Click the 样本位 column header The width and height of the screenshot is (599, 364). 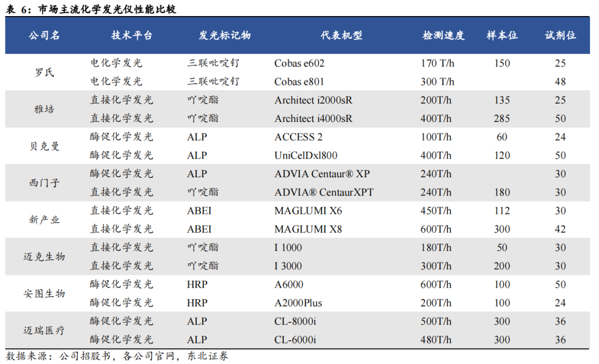pyautogui.click(x=502, y=35)
